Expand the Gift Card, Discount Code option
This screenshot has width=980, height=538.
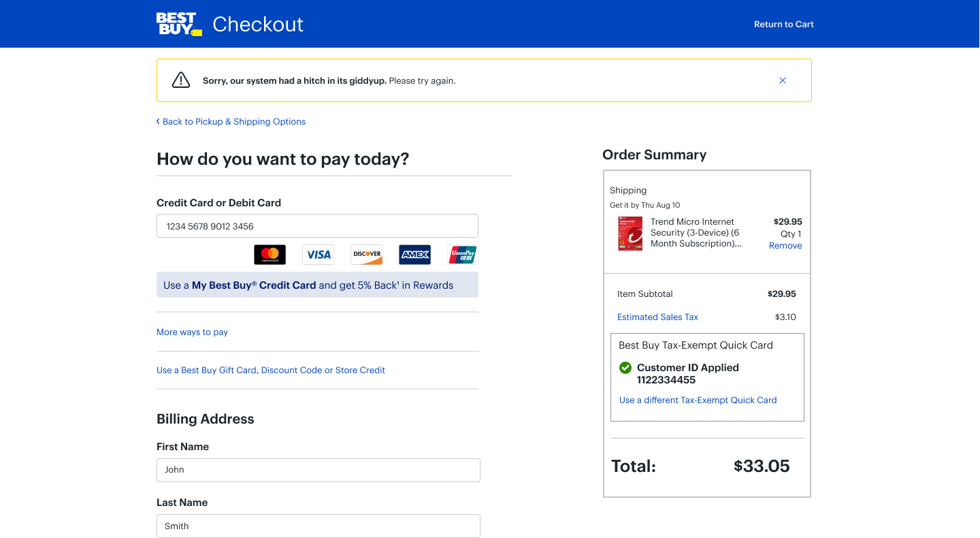click(x=271, y=370)
